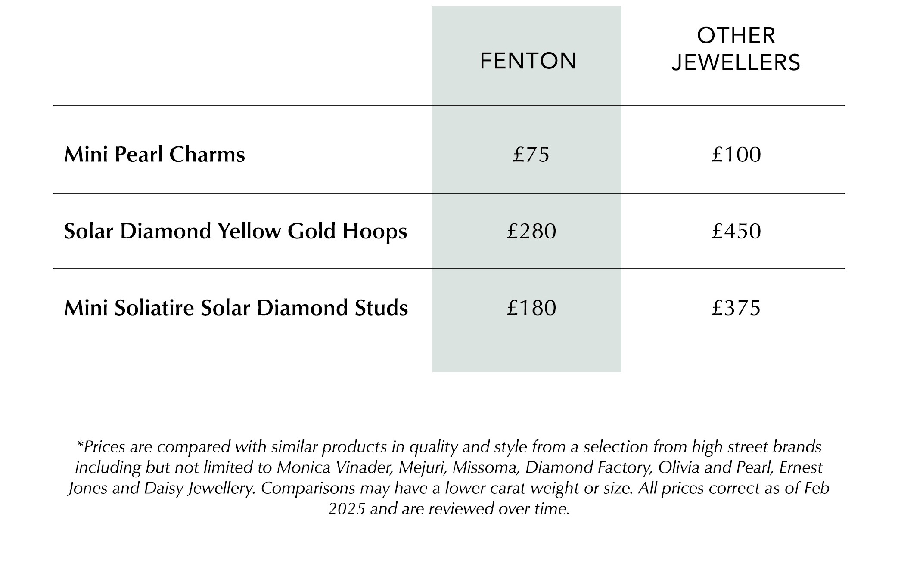The image size is (898, 588).
Task: Select Solar Diamond Yellow Gold Hoops label
Action: 236,231
